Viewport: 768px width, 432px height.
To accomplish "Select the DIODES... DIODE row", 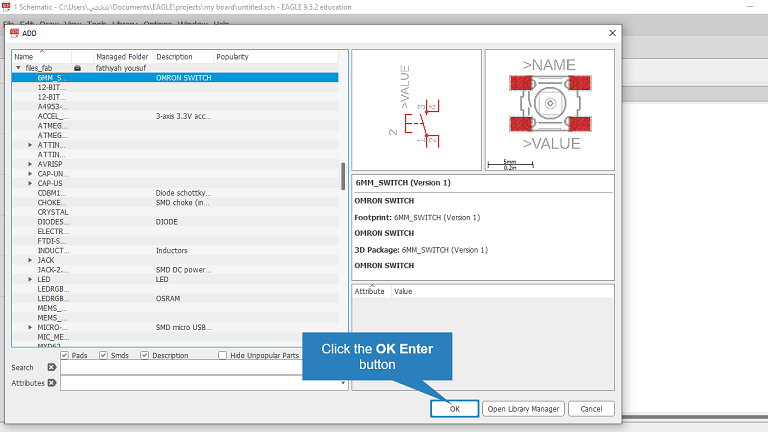I will click(x=175, y=222).
